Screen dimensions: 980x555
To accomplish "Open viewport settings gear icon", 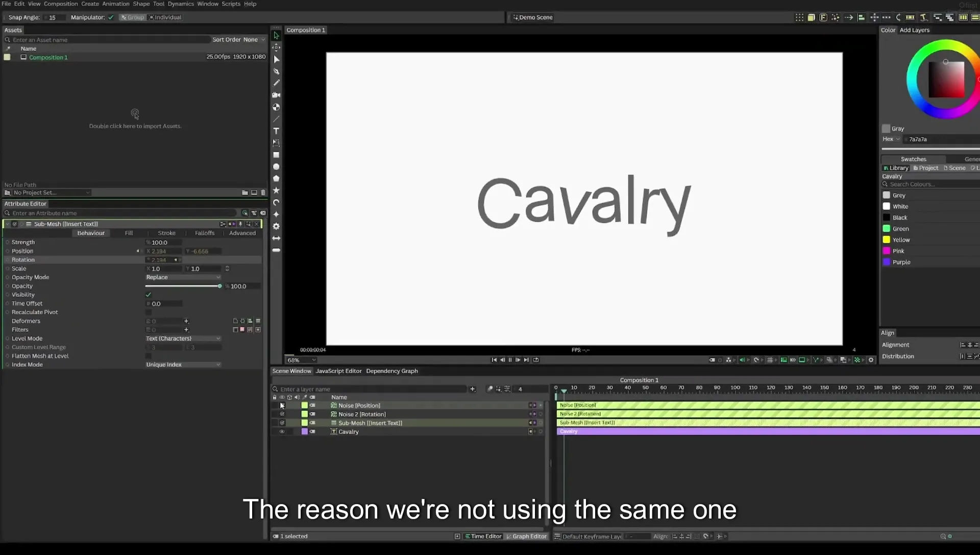I will tap(871, 360).
